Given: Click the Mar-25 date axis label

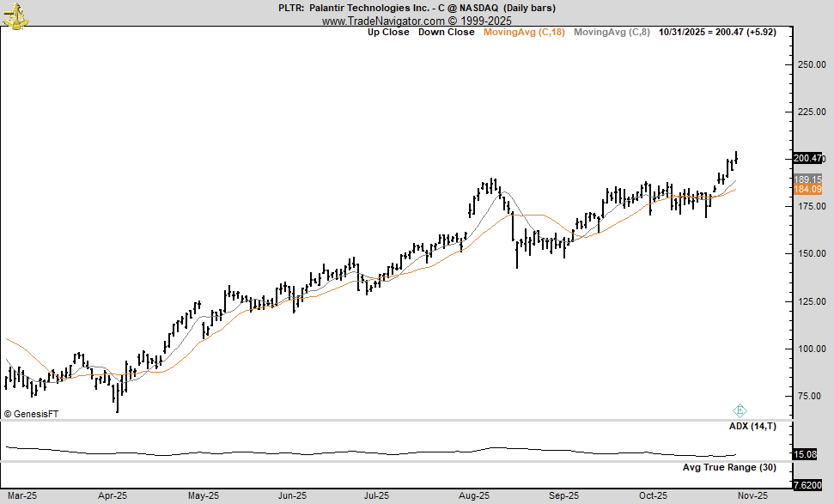Looking at the screenshot, I should pyautogui.click(x=22, y=495).
